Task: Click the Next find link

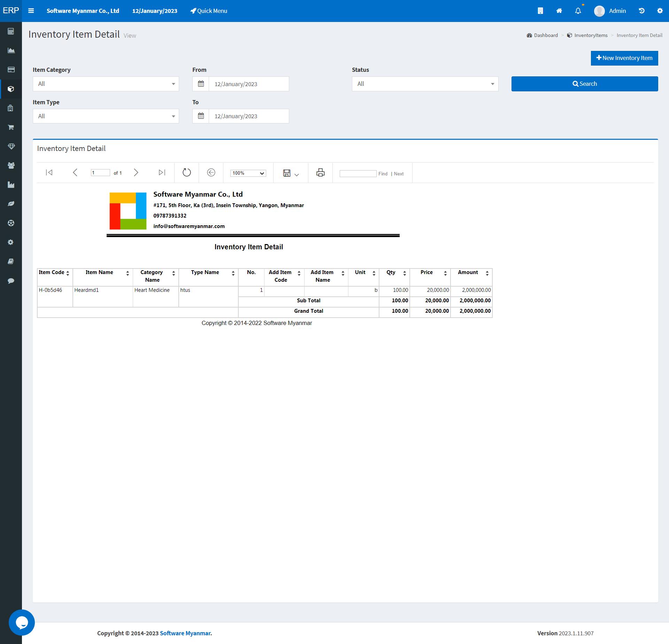Action: (x=399, y=174)
